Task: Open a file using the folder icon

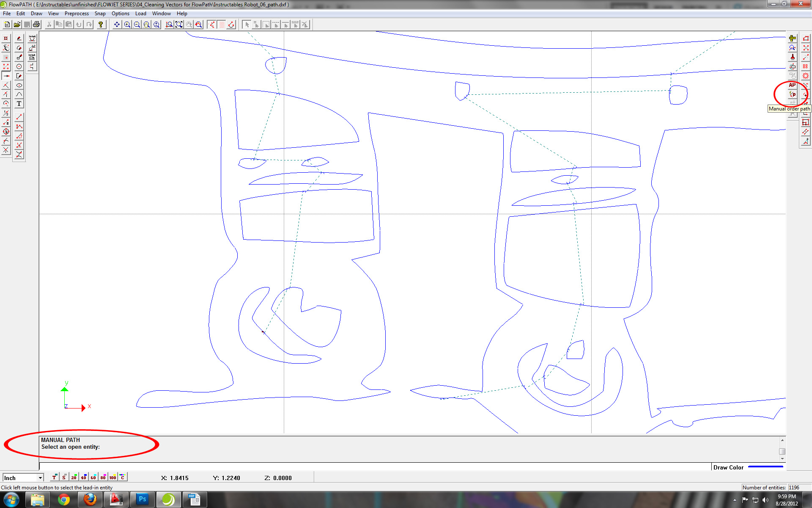Action: [x=17, y=24]
